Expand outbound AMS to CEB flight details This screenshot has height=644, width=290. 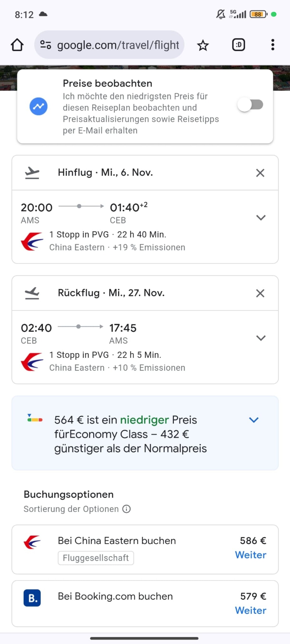[261, 218]
